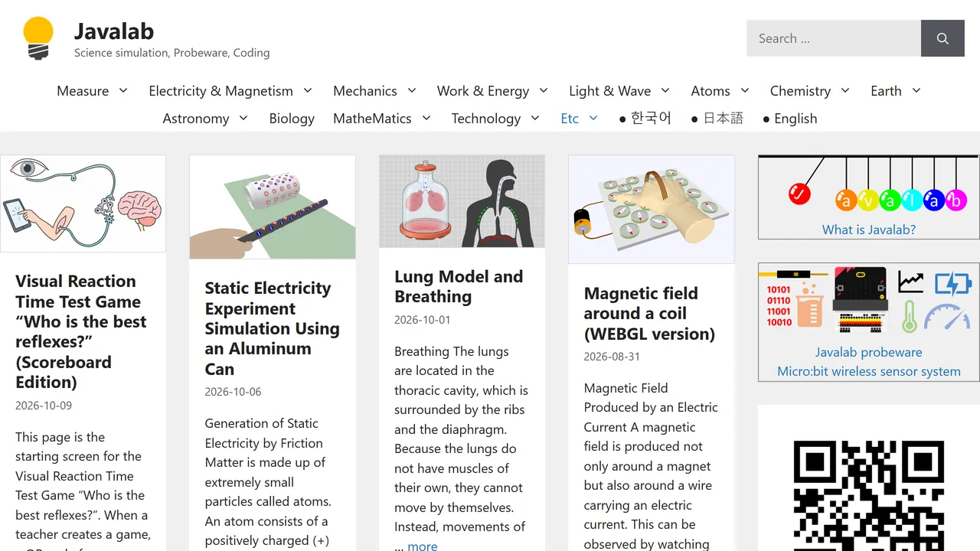
Task: Open Magnetic field around a coil title
Action: click(649, 314)
